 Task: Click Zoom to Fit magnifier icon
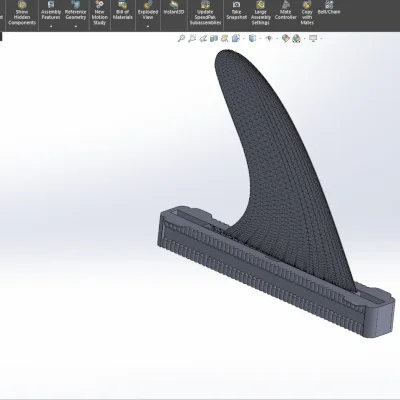(x=181, y=39)
